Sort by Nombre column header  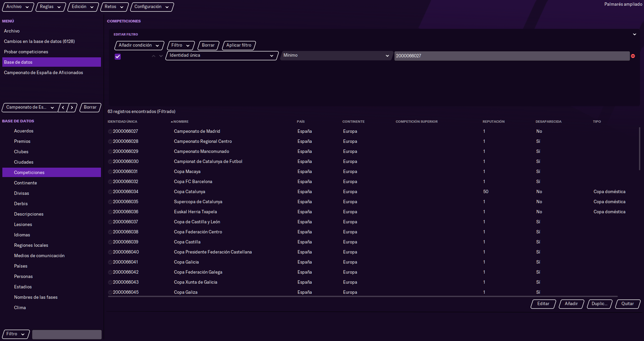(x=181, y=122)
